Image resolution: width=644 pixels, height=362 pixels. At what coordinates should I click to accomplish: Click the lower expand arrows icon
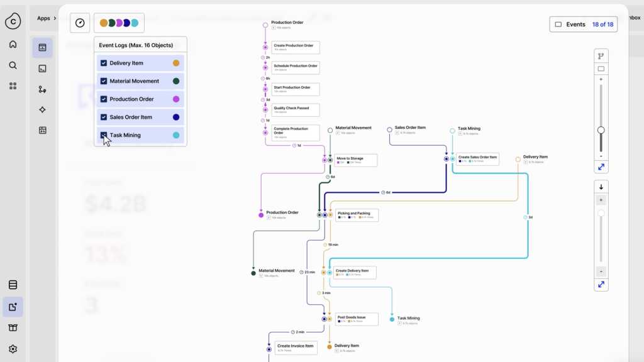[601, 285]
